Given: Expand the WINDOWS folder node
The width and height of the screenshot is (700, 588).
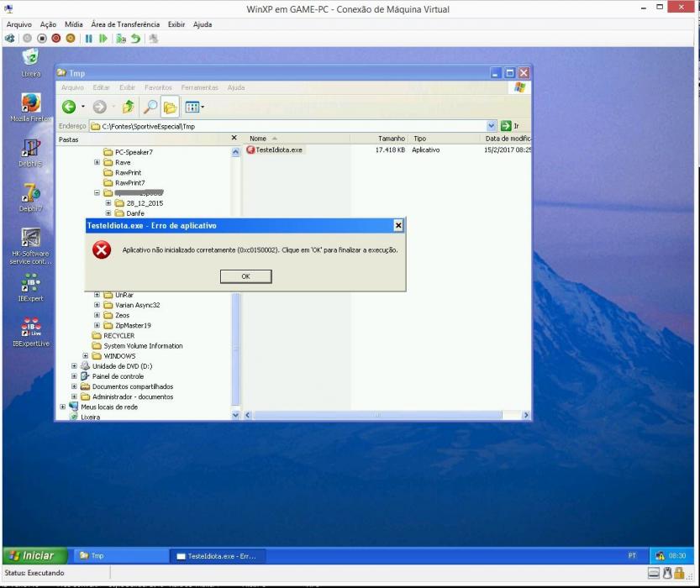Looking at the screenshot, I should (x=85, y=356).
